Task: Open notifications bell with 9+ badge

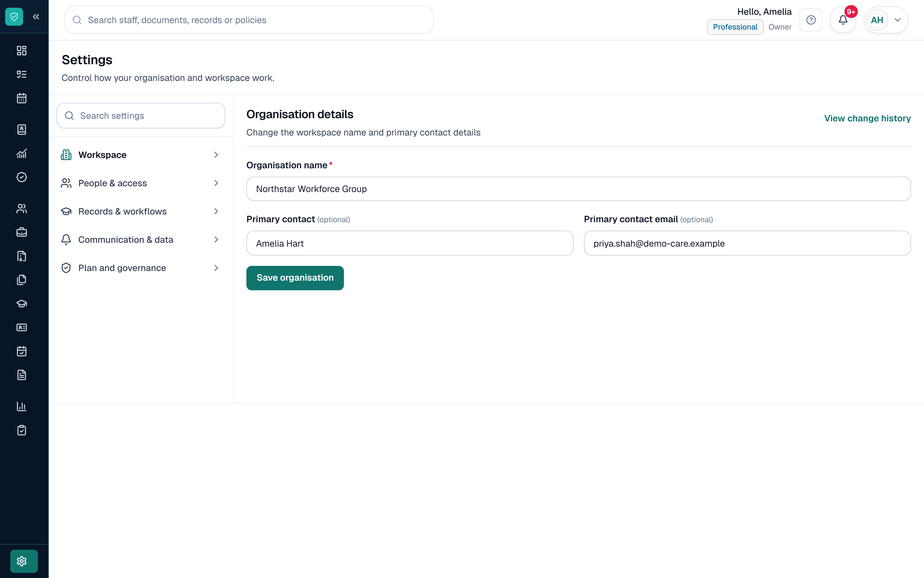Action: click(843, 20)
